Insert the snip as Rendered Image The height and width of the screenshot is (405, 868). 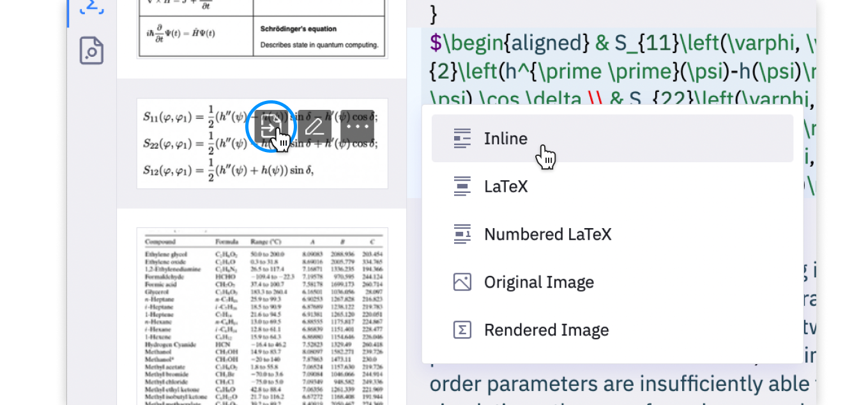click(613, 330)
